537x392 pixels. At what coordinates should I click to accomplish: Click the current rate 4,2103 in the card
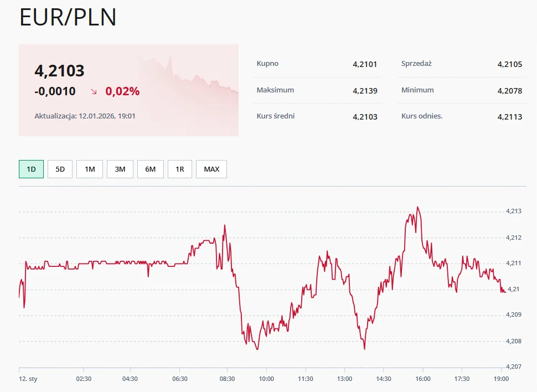click(x=59, y=71)
